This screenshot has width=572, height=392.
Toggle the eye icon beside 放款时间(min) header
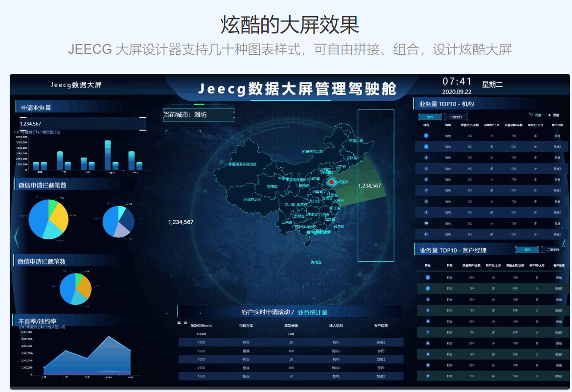185,323
